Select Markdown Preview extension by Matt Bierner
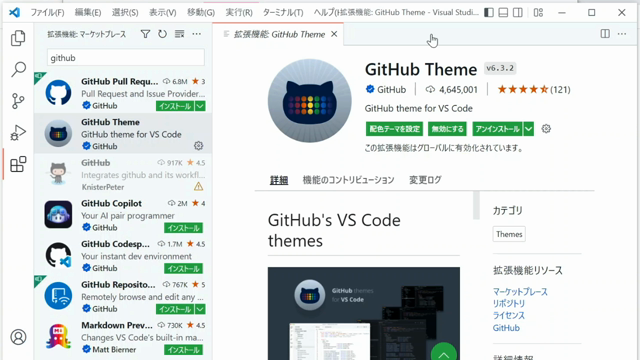Screen dimensions: 640x360 coord(123,337)
